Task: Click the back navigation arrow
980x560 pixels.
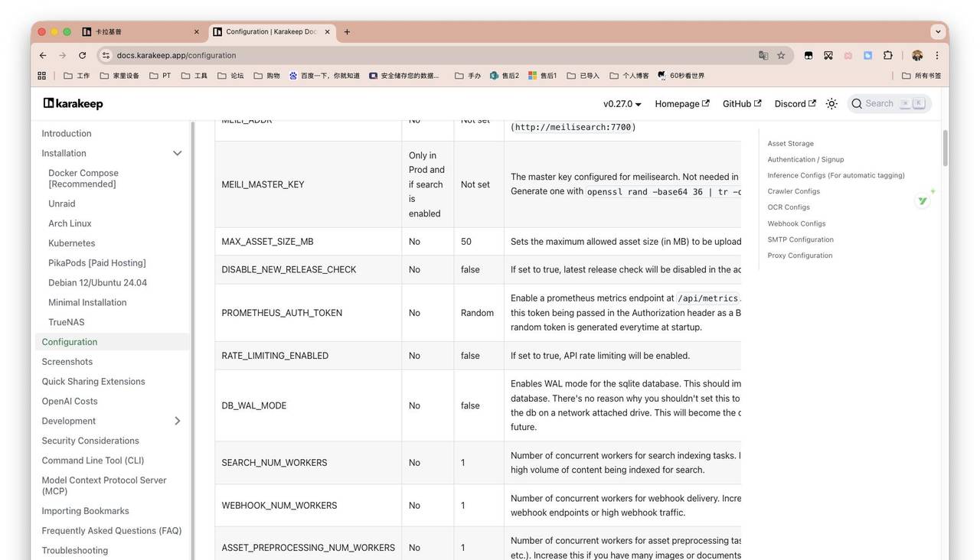Action: click(43, 55)
